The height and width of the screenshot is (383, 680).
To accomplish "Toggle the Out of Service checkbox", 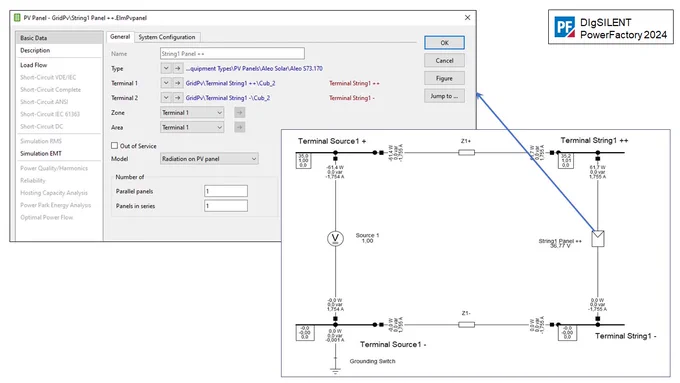I will click(x=114, y=146).
